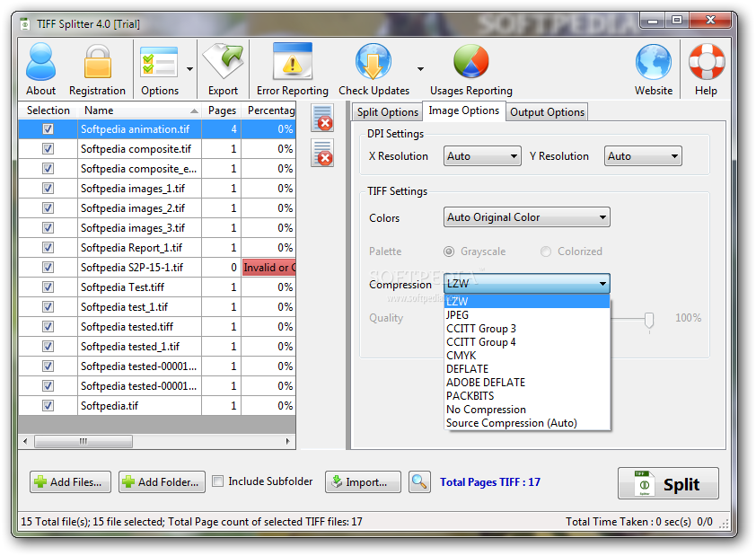Click the Add Files... button
Screen dimensions: 756x556
(x=70, y=481)
